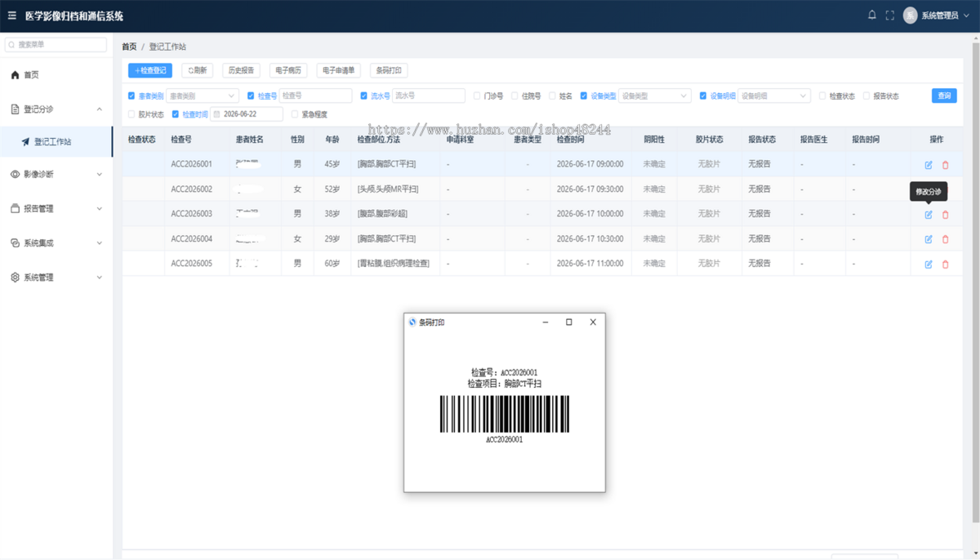This screenshot has height=560, width=980.
Task: Click the 影像诊断 eye icon in sidebar
Action: (x=15, y=175)
